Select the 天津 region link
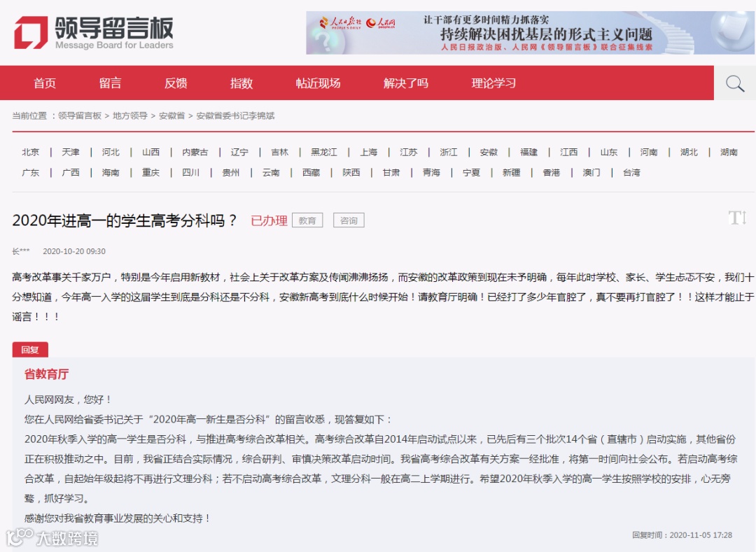Viewport: 756px width, 552px height. click(71, 153)
